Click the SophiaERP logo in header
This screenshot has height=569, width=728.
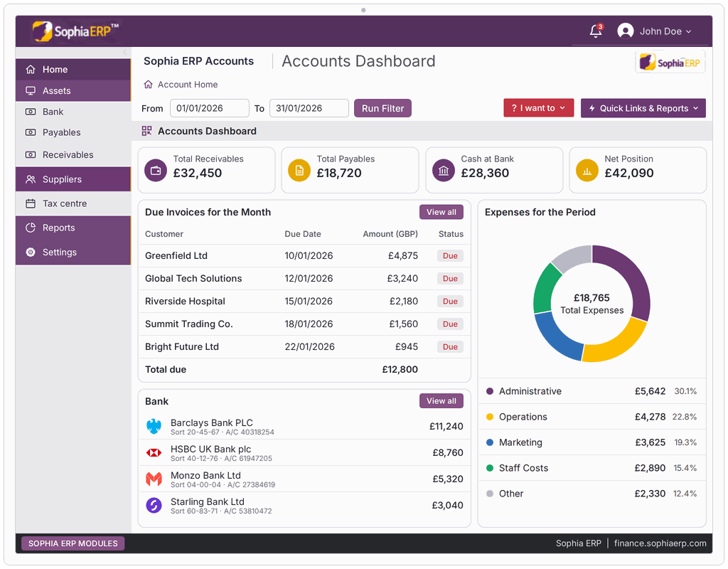coord(75,31)
